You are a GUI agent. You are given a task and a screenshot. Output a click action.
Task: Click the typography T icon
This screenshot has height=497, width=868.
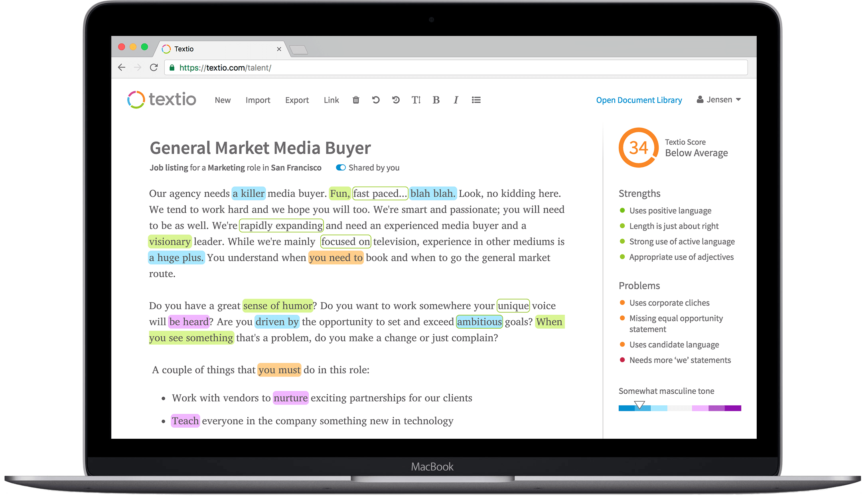point(416,99)
